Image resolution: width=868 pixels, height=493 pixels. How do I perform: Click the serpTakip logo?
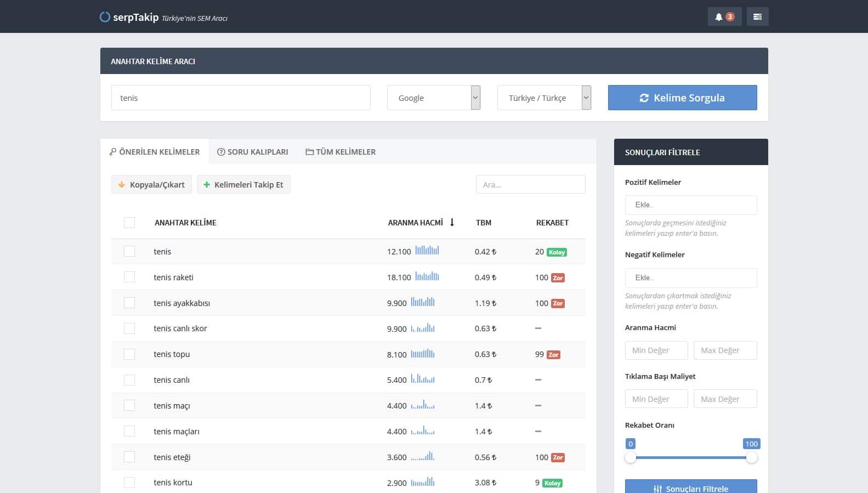click(x=129, y=18)
